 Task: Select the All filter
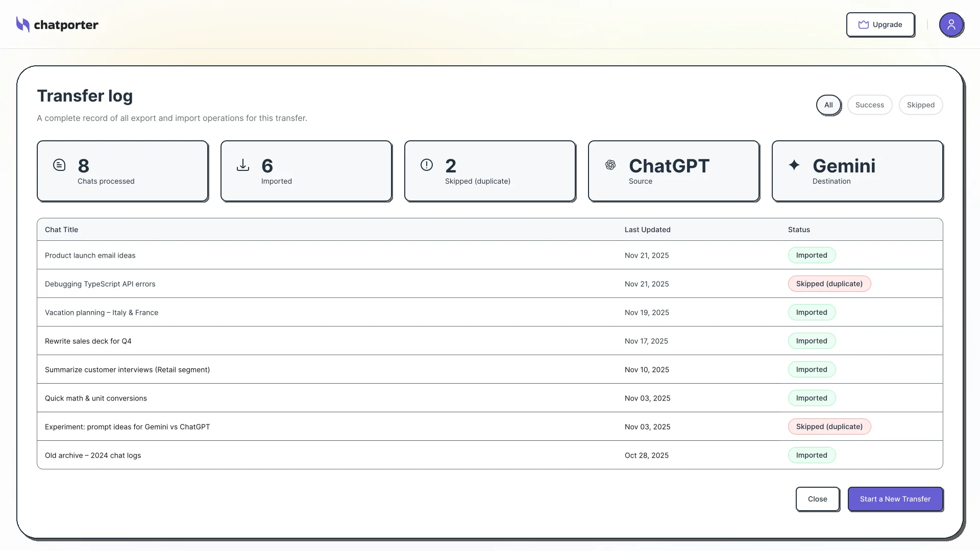(828, 105)
